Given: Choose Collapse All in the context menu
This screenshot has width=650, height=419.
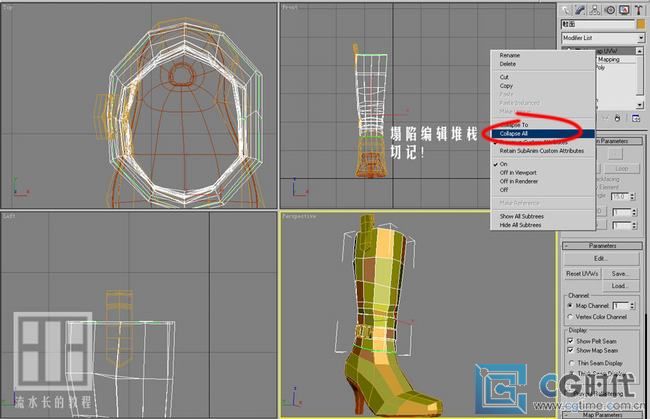Looking at the screenshot, I should (543, 133).
